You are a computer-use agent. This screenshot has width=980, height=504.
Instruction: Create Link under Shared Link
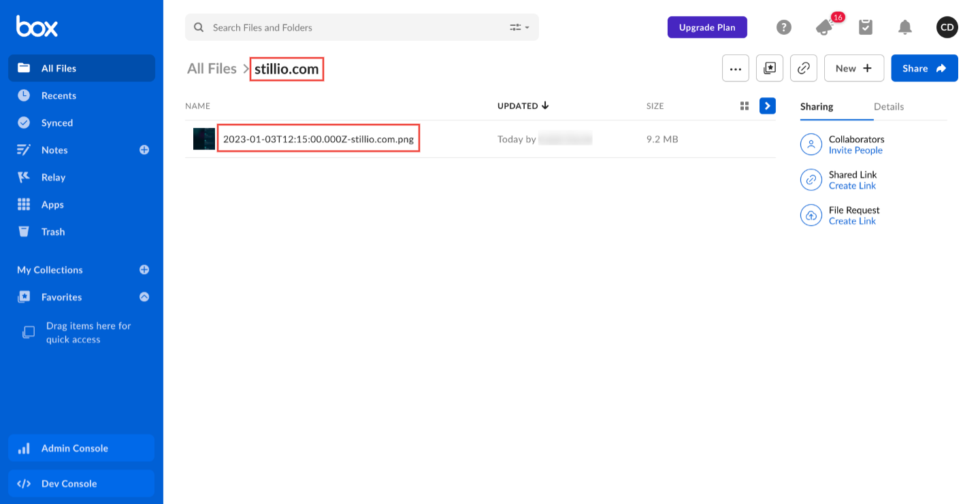pos(852,186)
